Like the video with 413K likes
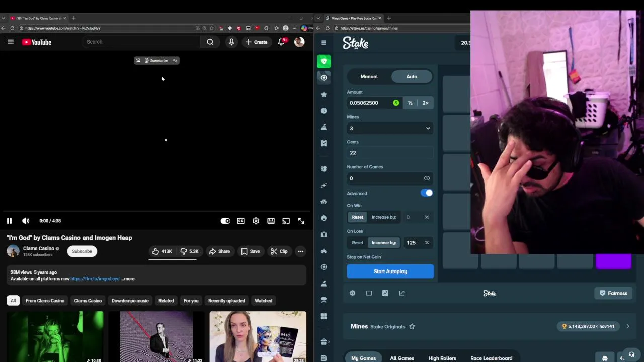 (162, 251)
